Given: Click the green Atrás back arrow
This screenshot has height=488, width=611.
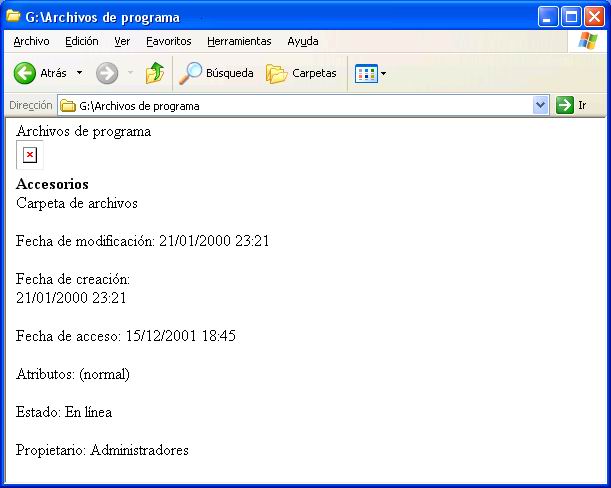Looking at the screenshot, I should (x=25, y=73).
